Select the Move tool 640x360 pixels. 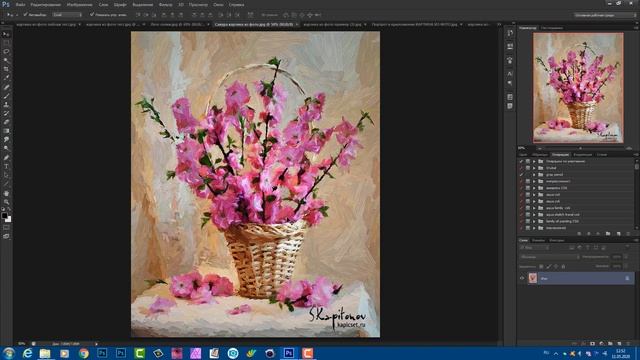(6, 34)
